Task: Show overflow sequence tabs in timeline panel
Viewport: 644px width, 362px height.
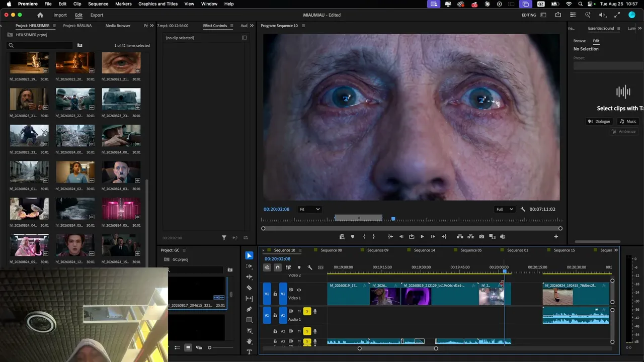Action: click(616, 250)
